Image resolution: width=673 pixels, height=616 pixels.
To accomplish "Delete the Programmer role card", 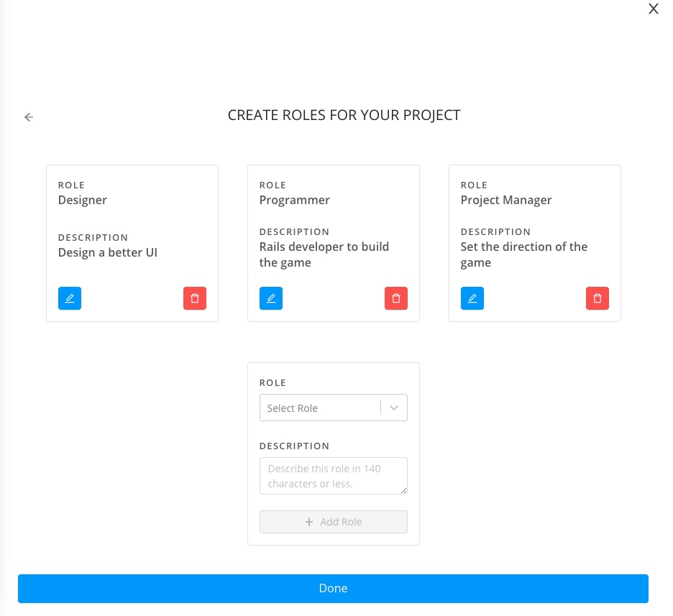I will pos(396,298).
